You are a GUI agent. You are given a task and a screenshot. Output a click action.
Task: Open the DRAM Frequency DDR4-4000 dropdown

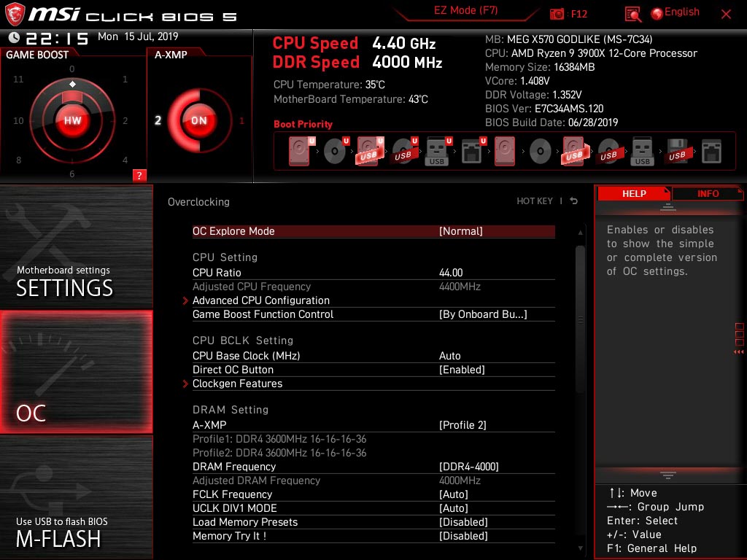pos(469,467)
